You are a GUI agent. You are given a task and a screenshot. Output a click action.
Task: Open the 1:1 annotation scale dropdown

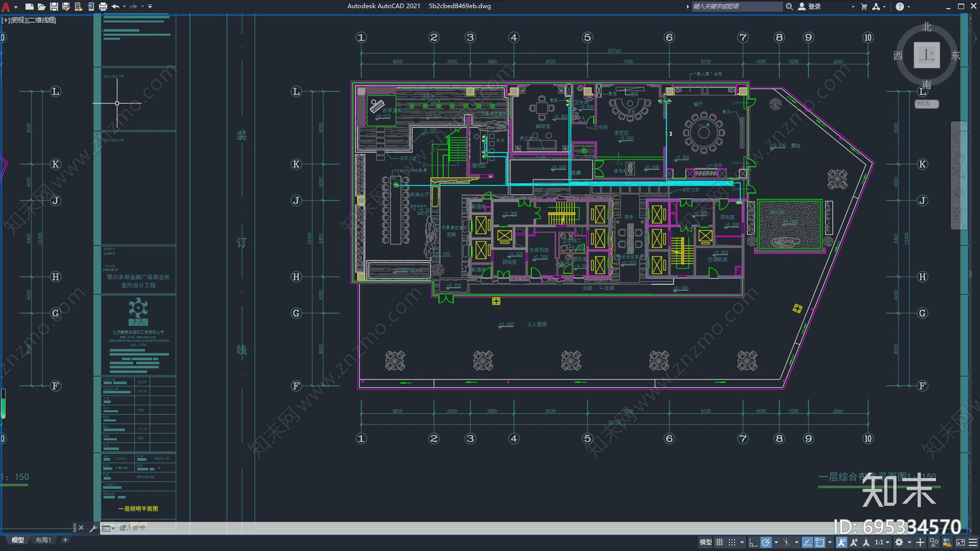pos(882,542)
